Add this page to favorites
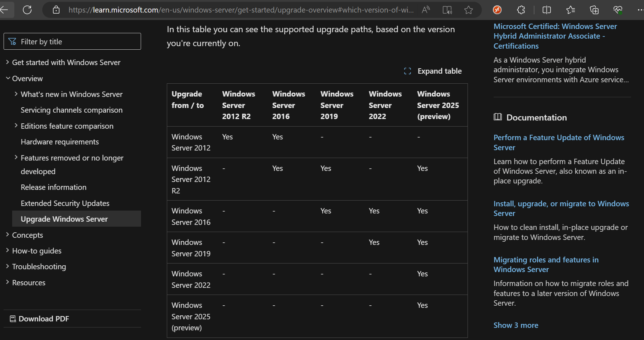Image resolution: width=644 pixels, height=340 pixels. (x=469, y=10)
